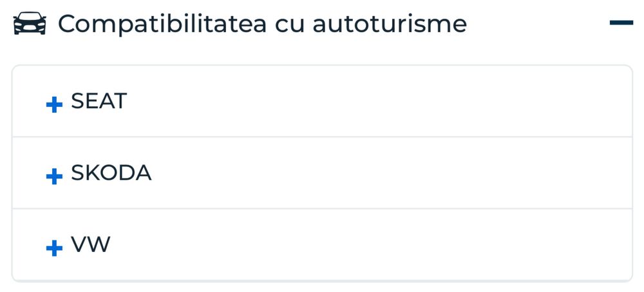The width and height of the screenshot is (644, 292).
Task: Collapse the section with the minus icon
Action: (621, 23)
